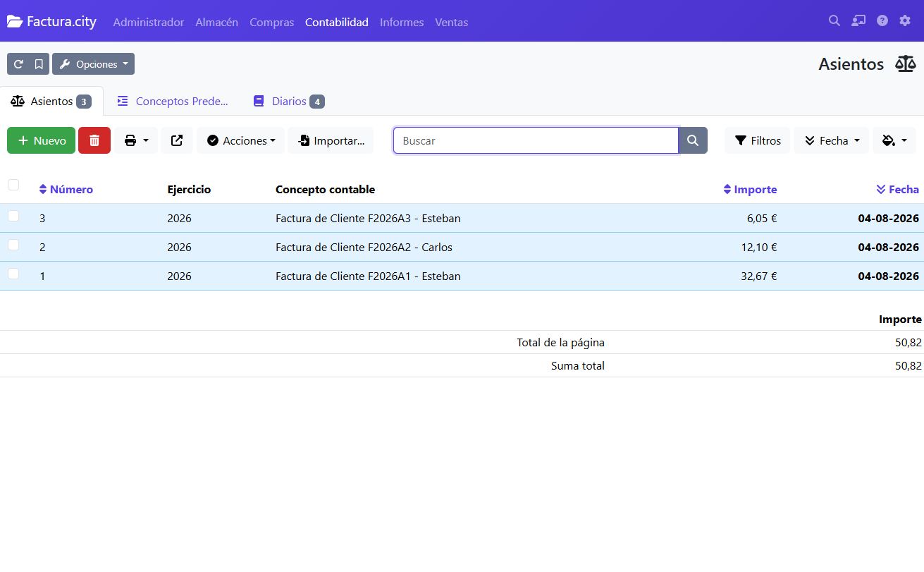Click the Total de la página label

click(x=560, y=343)
